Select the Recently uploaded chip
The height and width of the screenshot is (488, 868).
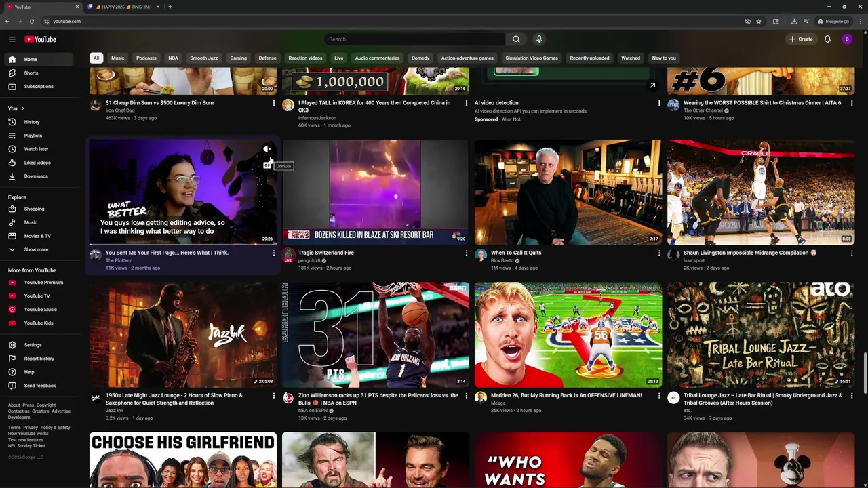click(x=589, y=58)
